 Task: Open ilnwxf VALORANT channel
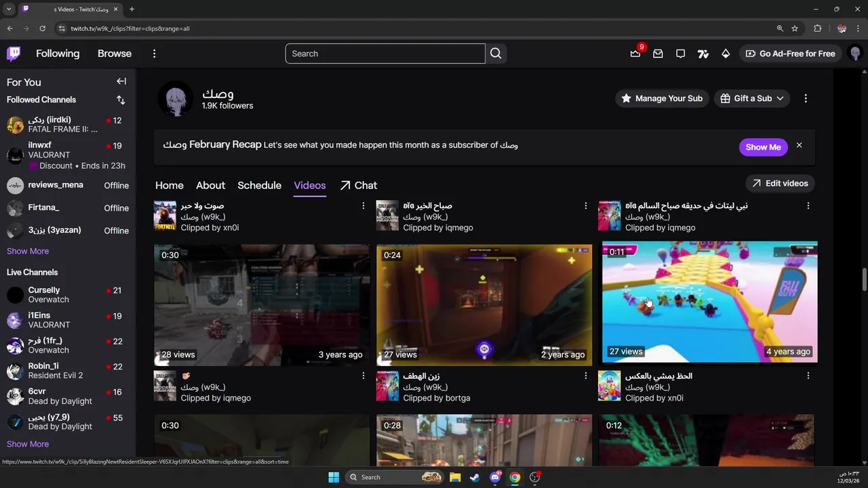(68, 155)
